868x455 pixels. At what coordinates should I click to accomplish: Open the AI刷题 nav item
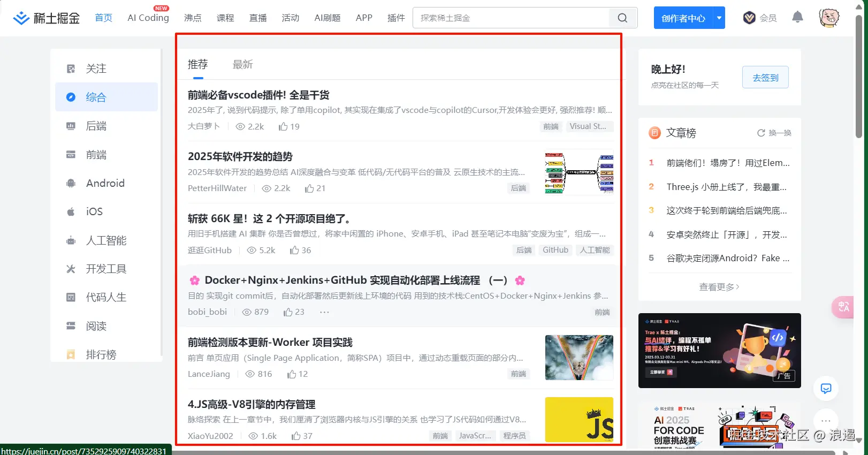328,18
